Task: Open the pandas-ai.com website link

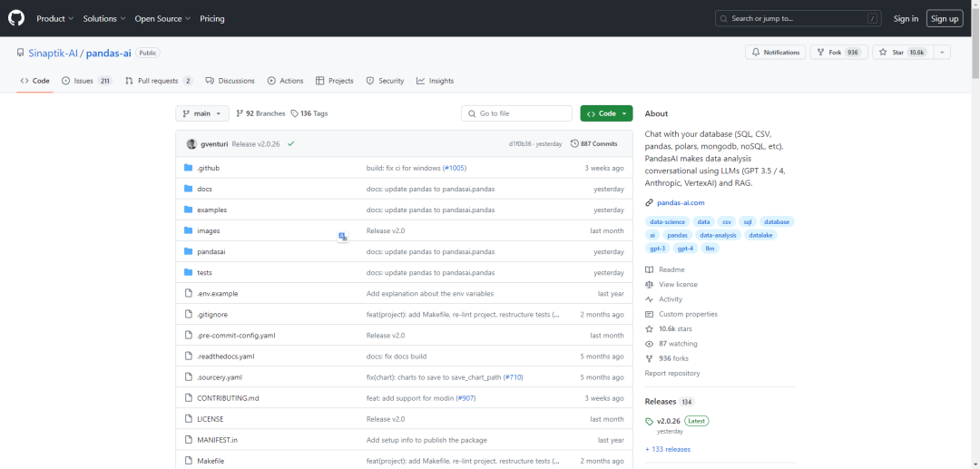Action: pos(681,203)
